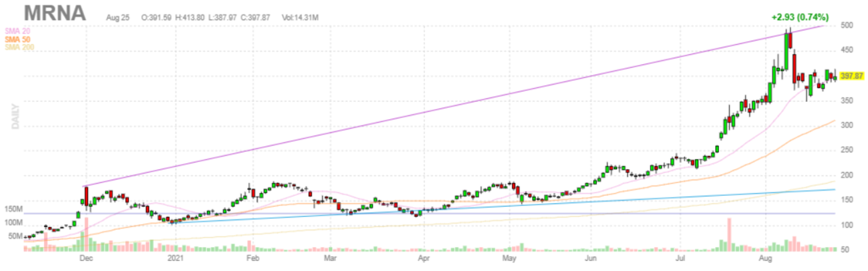Click the MRNA ticker symbol
This screenshot has height=271, width=868.
click(54, 12)
